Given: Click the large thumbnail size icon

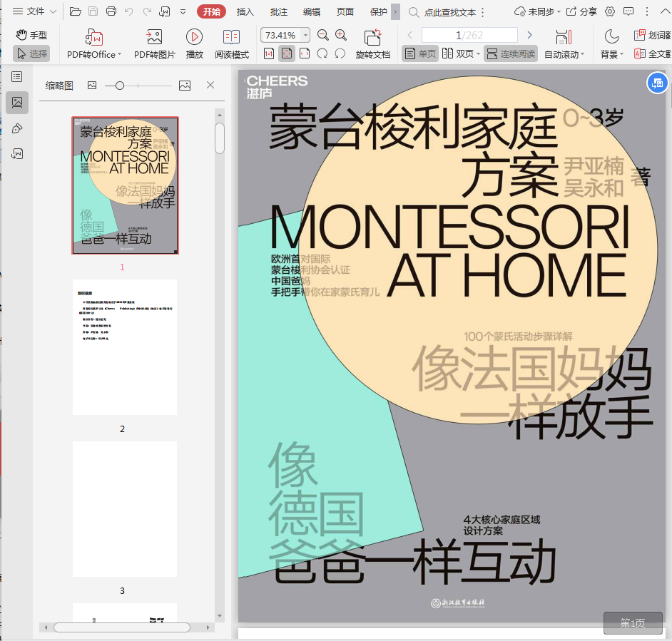Looking at the screenshot, I should pyautogui.click(x=185, y=86).
